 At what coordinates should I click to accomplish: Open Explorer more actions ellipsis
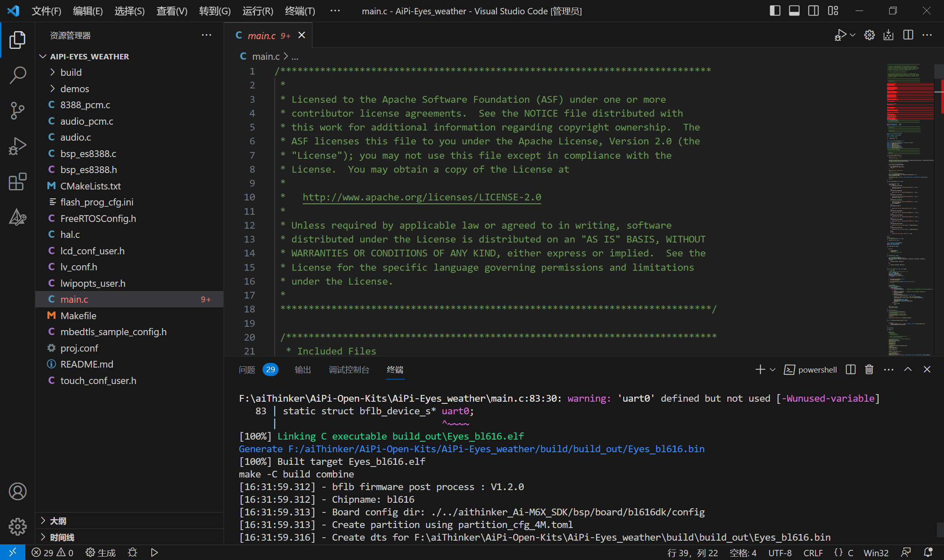click(206, 35)
